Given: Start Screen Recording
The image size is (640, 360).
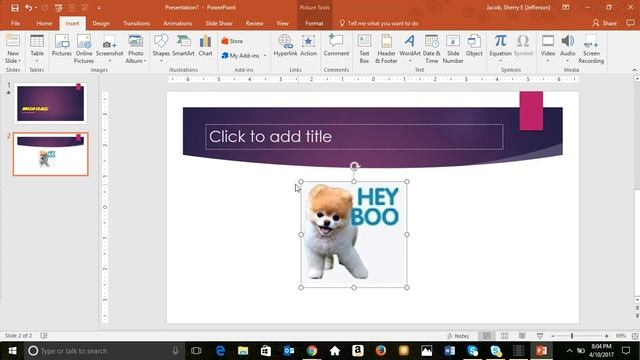Looking at the screenshot, I should 591,49.
